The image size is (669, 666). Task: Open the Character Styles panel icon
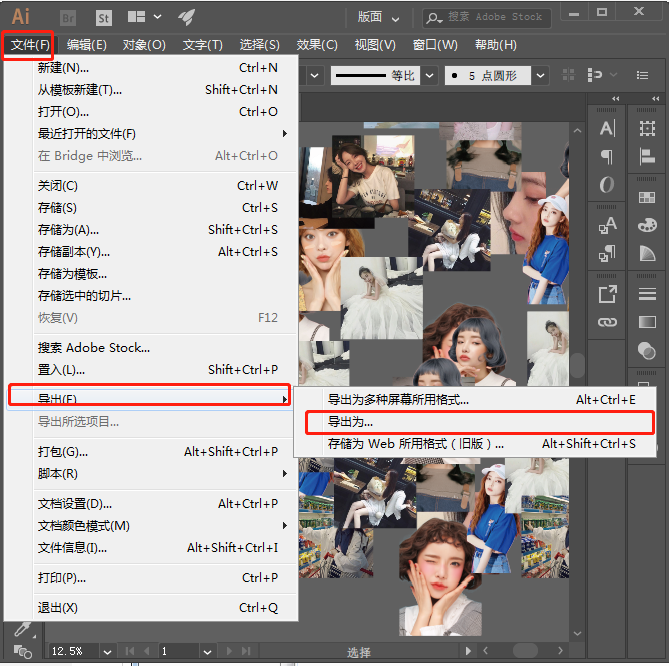coord(607,225)
